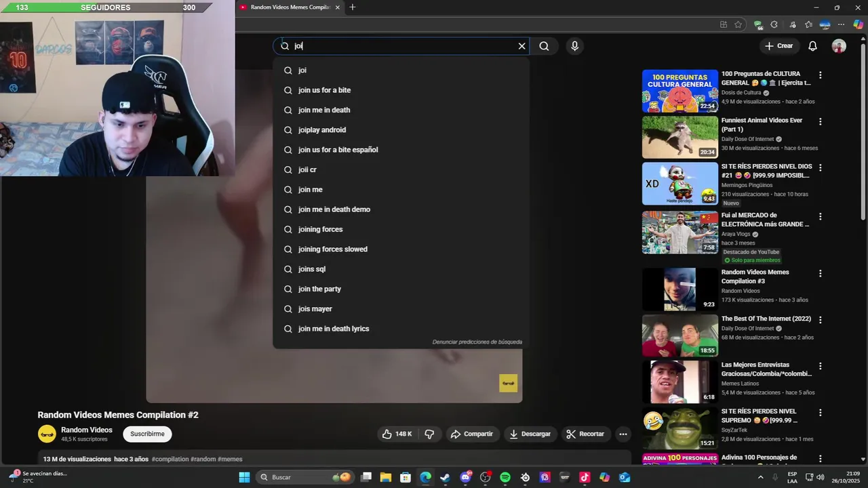Screen dimensions: 868x488
Task: Choose 'joining forces slowed' suggestion
Action: pos(401,249)
